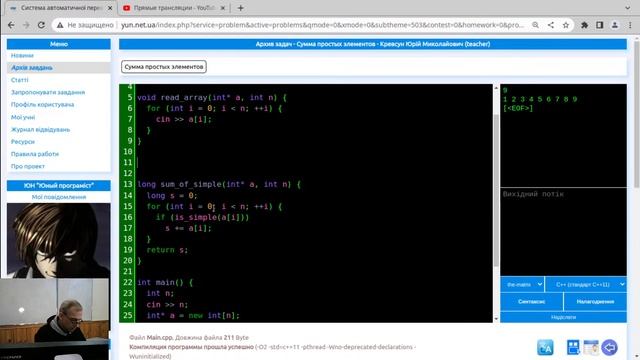Viewport: 640px width, 360px height.
Task: Toggle the browser side panel icon
Action: coord(600,25)
